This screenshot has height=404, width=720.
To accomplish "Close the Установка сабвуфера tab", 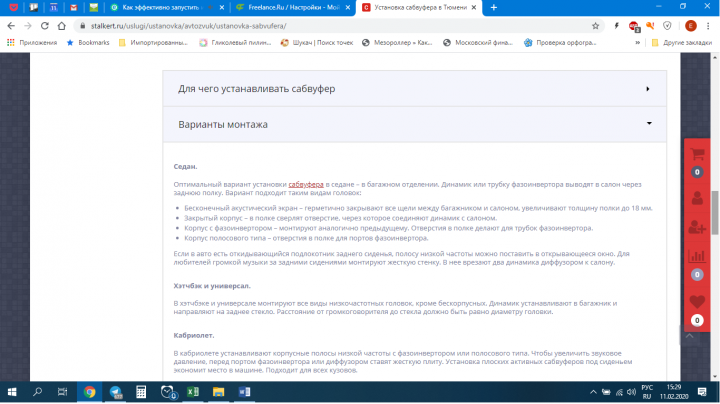I will 474,7.
